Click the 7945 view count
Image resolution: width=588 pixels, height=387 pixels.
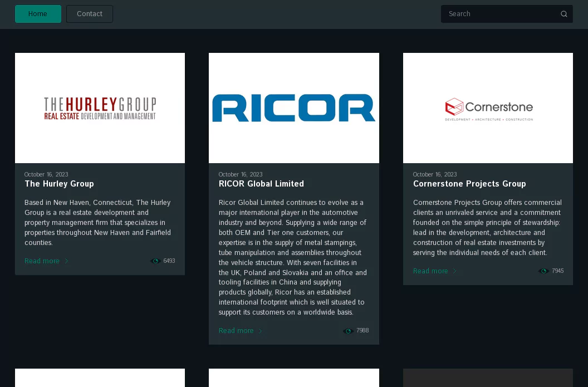coord(557,271)
